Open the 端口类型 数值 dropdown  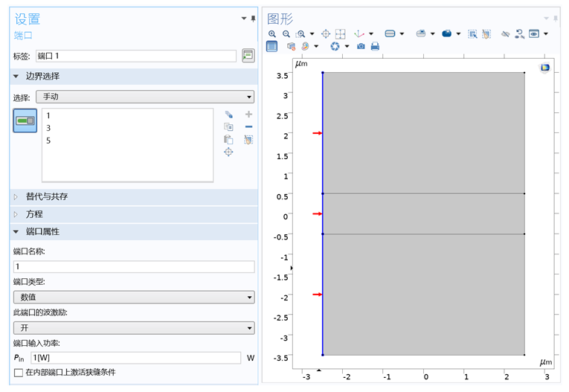(134, 298)
